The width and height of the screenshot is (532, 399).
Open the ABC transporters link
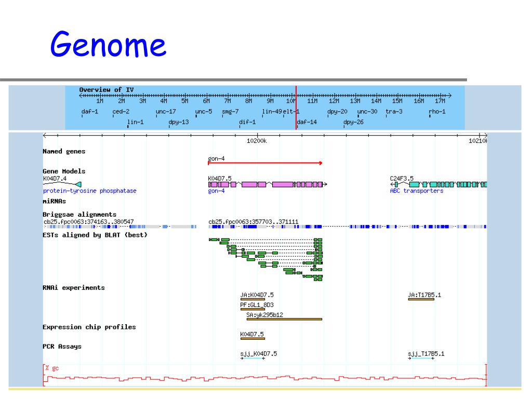point(417,191)
